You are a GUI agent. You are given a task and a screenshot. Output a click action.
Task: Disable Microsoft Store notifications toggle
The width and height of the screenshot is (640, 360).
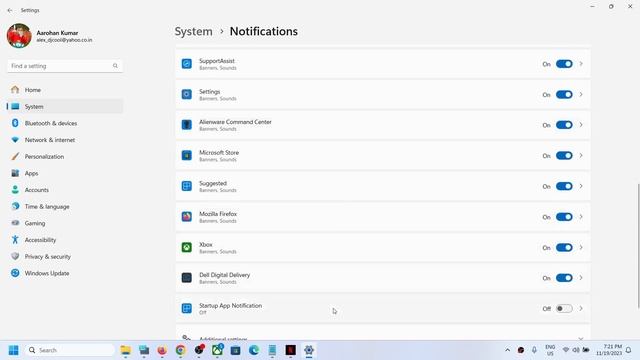[x=564, y=156]
